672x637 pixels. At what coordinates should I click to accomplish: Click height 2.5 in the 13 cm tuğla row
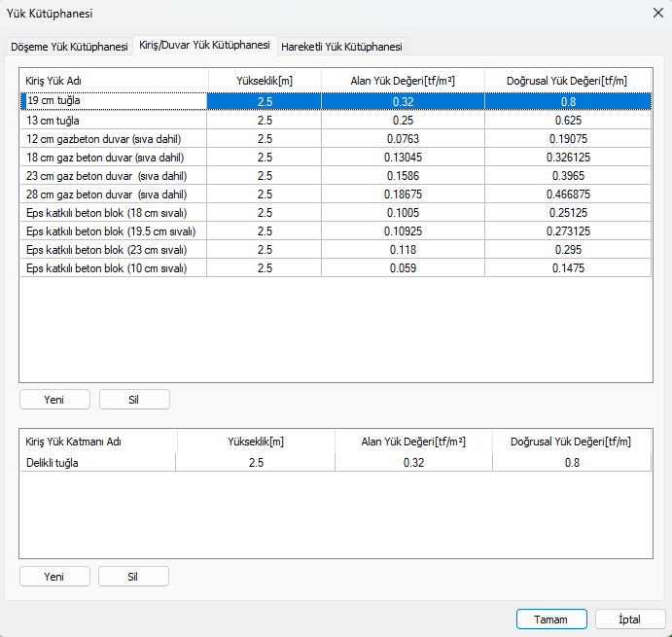click(265, 121)
